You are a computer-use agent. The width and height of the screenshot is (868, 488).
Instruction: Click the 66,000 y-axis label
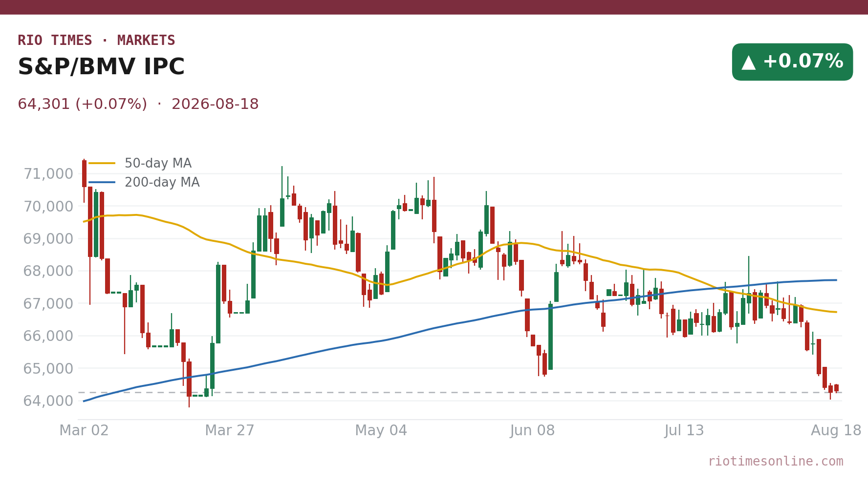(x=48, y=336)
